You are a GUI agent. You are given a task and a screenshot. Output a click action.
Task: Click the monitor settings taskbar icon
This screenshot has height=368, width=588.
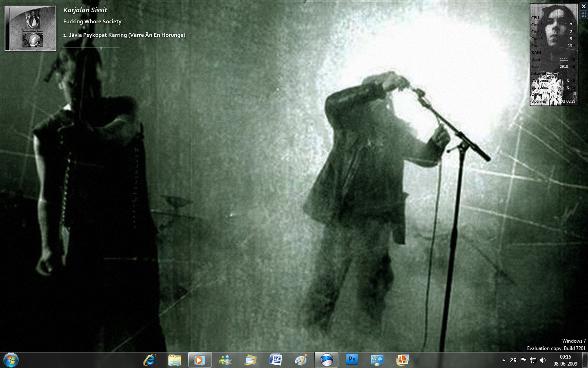point(377,360)
